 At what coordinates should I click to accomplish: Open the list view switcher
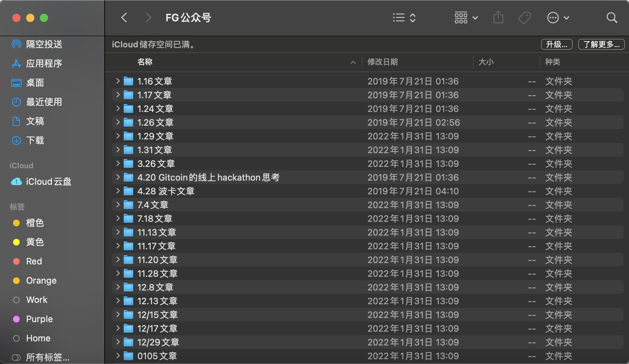click(x=404, y=18)
